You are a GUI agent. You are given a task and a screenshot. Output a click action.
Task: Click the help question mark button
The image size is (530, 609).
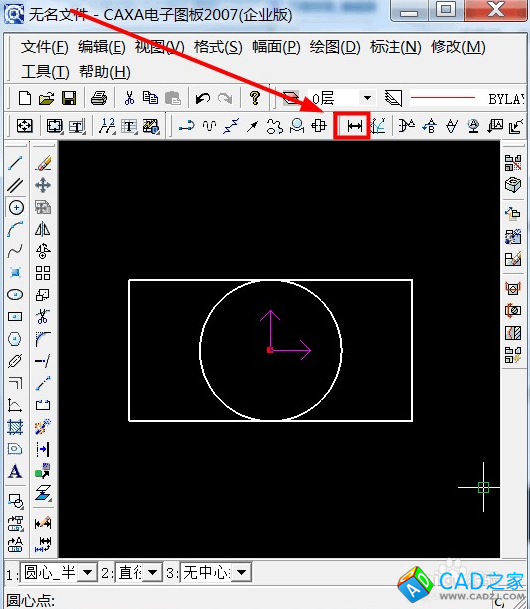255,98
